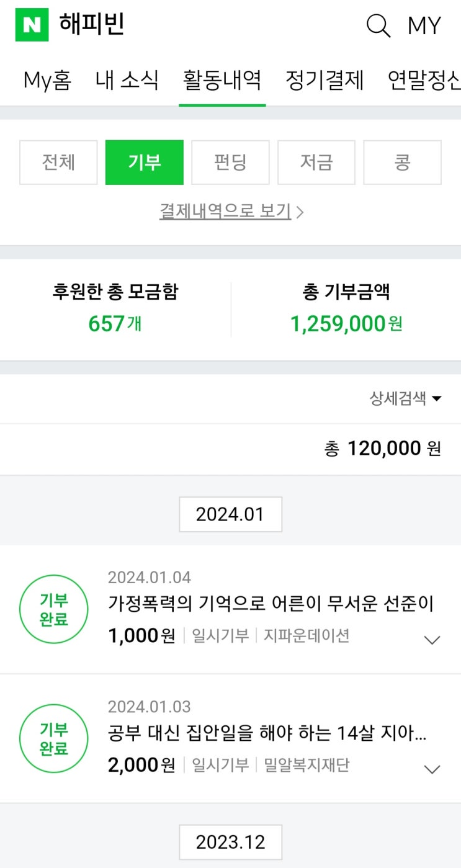Show 저금 activity filter
The width and height of the screenshot is (461, 868).
tap(316, 163)
